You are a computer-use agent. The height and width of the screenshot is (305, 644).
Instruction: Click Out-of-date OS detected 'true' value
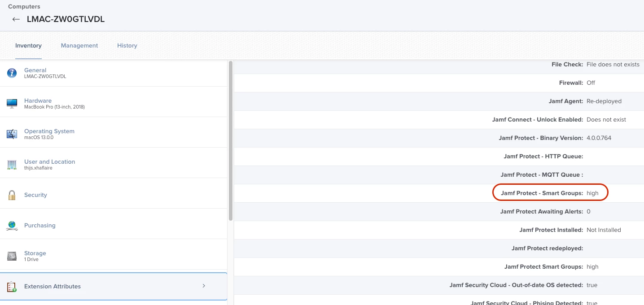(592, 285)
